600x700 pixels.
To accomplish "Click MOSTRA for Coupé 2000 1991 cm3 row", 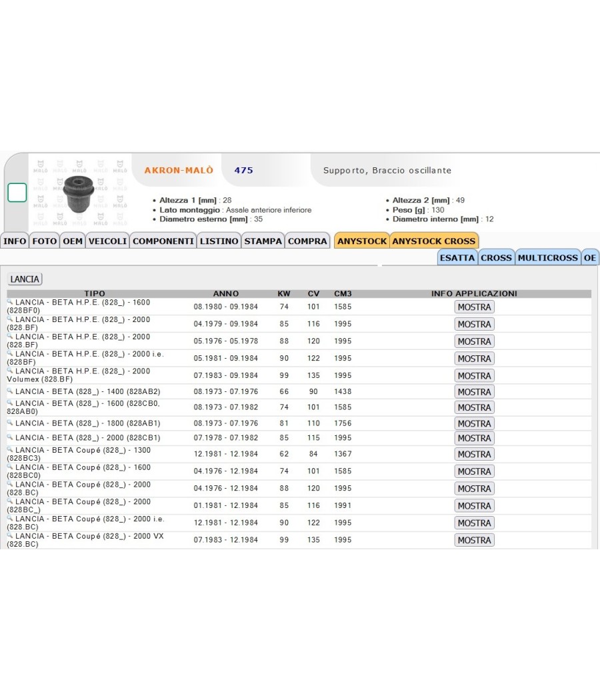I will [x=474, y=506].
